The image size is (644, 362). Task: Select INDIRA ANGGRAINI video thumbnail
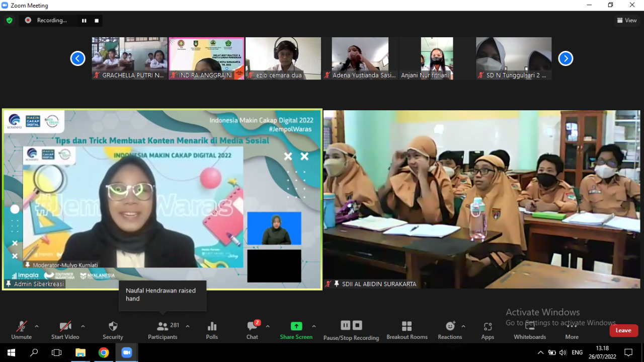(x=207, y=58)
